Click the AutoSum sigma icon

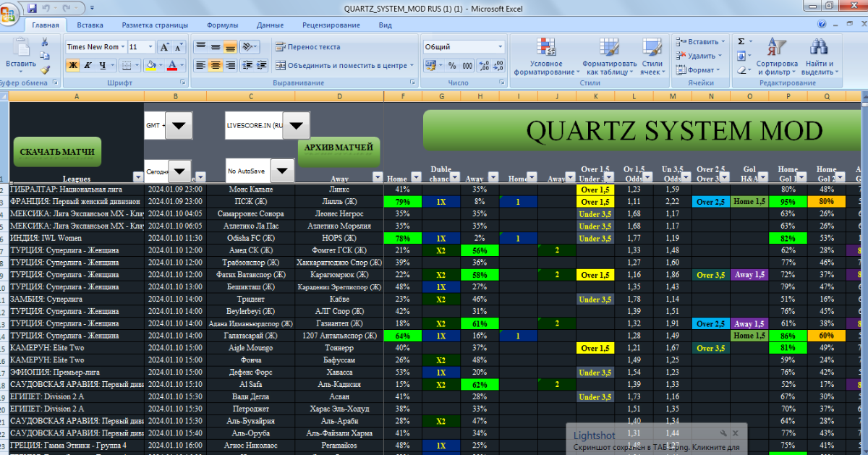coord(741,42)
